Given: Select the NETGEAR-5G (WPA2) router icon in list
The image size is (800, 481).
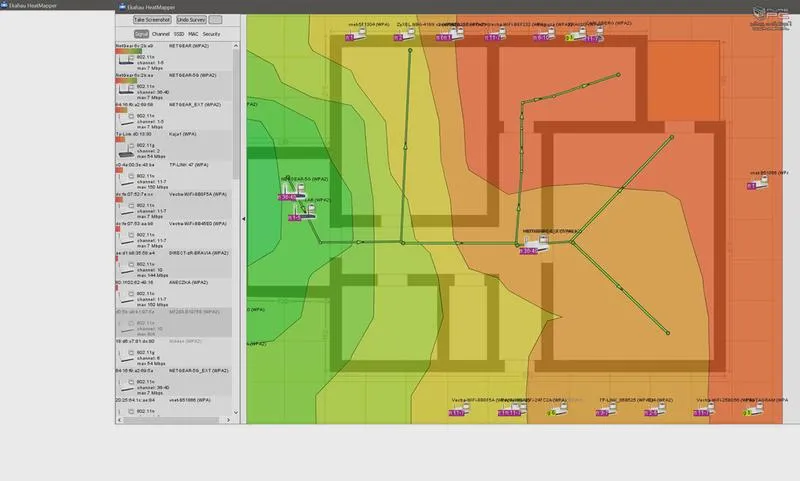Looking at the screenshot, I should pos(126,89).
